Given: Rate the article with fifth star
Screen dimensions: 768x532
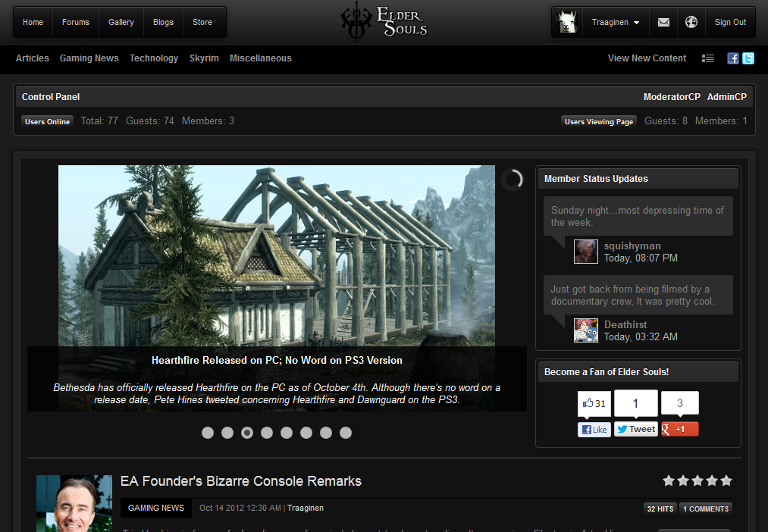Looking at the screenshot, I should [726, 480].
